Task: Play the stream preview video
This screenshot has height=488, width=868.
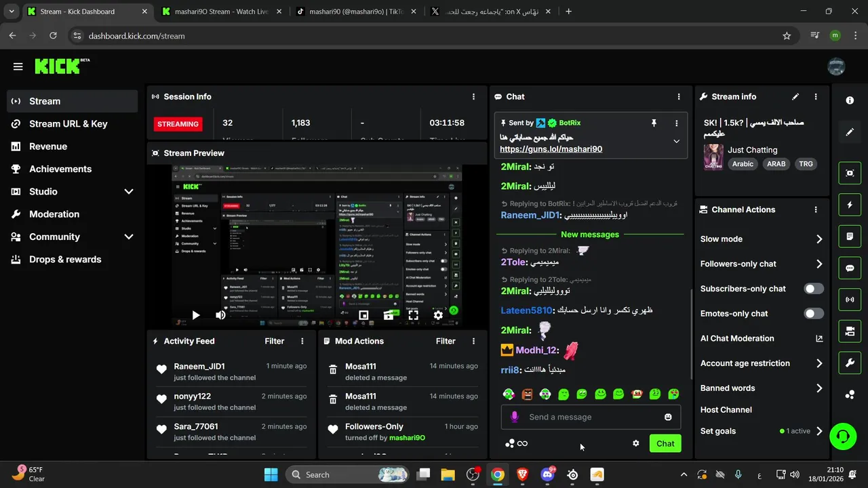Action: click(x=195, y=314)
